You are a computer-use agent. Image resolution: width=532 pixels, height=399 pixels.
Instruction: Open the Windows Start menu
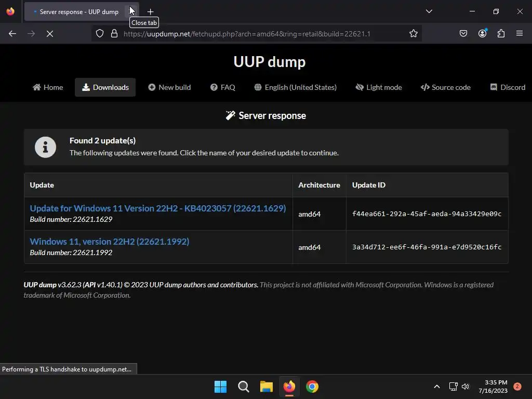coord(220,387)
